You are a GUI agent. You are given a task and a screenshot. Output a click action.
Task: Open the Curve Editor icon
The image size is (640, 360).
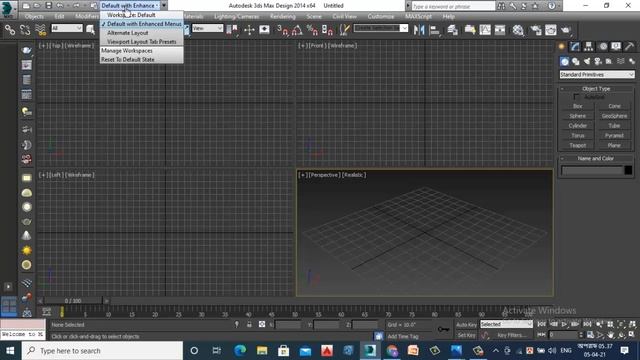pos(485,30)
